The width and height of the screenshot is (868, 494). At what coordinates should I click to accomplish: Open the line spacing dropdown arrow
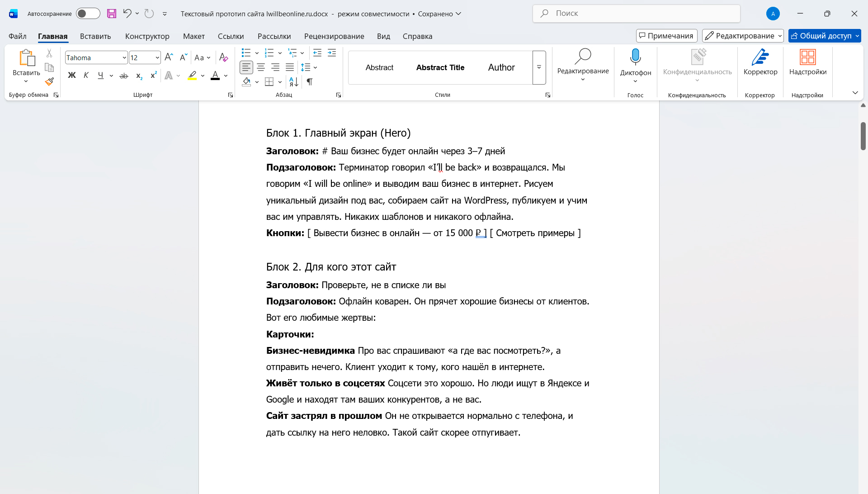point(315,67)
